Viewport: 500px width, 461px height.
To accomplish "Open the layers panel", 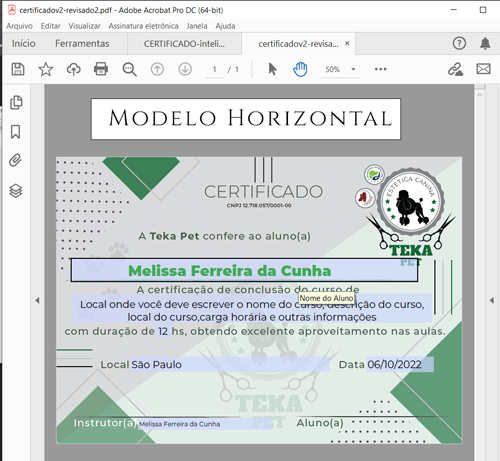I will click(16, 191).
